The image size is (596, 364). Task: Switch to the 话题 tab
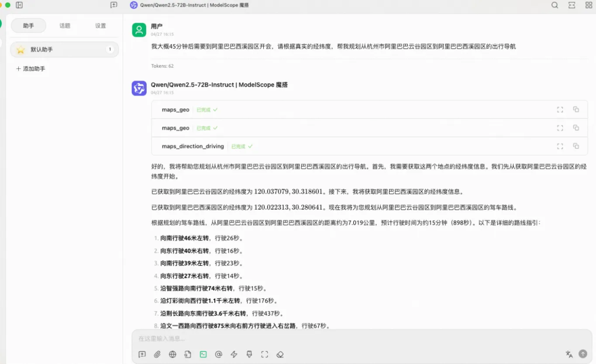coord(65,25)
